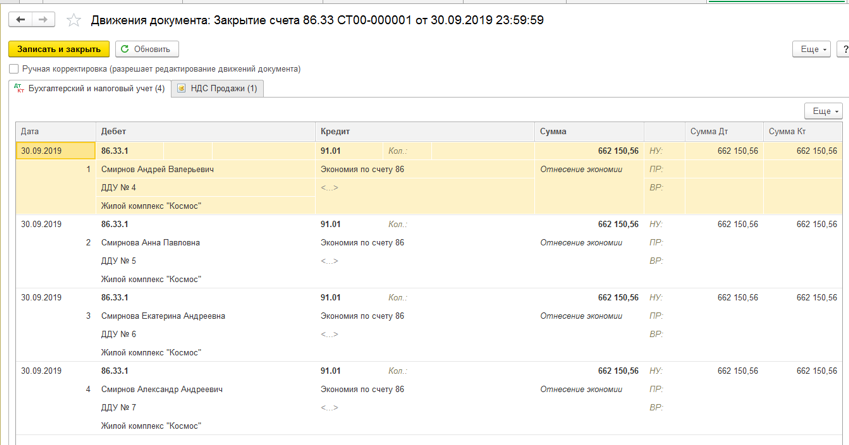Screen dimensions: 849x445
Task: Click ДДУ № 4 in first row
Action: coord(118,188)
